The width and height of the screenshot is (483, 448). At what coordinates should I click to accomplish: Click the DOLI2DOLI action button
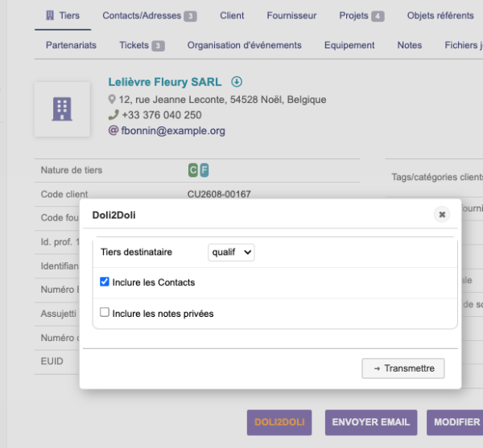[x=279, y=422]
